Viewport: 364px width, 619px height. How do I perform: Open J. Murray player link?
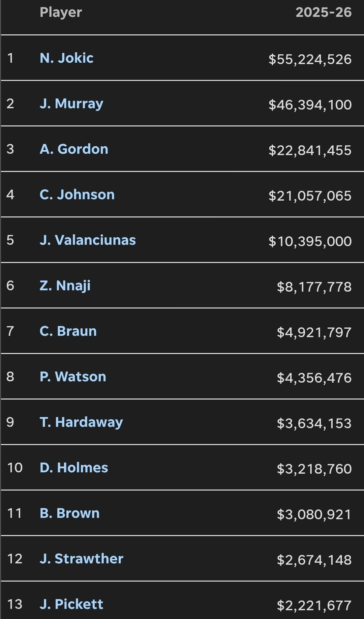pos(71,104)
